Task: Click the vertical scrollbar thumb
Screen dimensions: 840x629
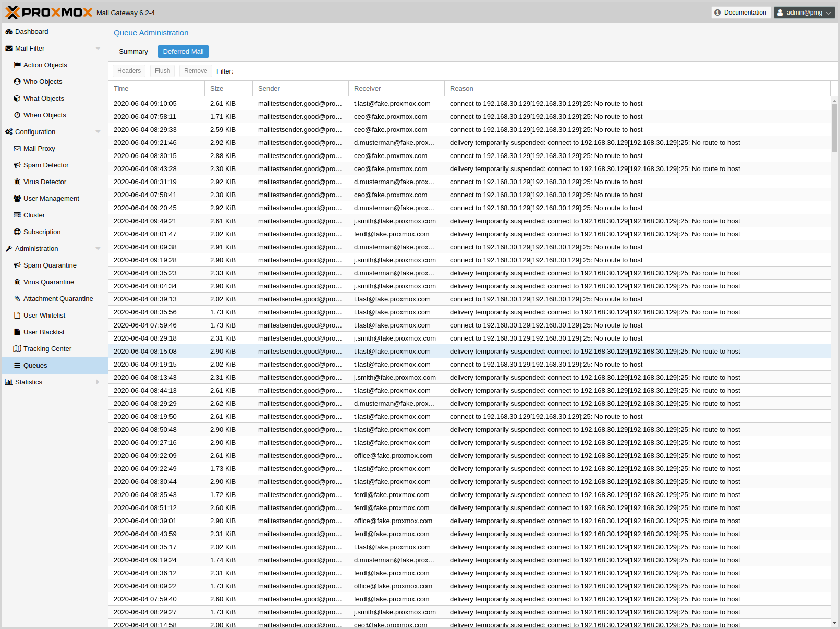Action: 834,128
